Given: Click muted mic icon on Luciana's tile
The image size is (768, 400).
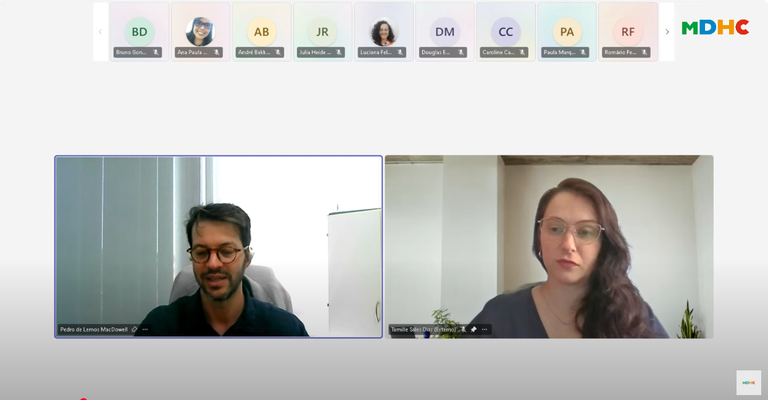Looking at the screenshot, I should (400, 52).
